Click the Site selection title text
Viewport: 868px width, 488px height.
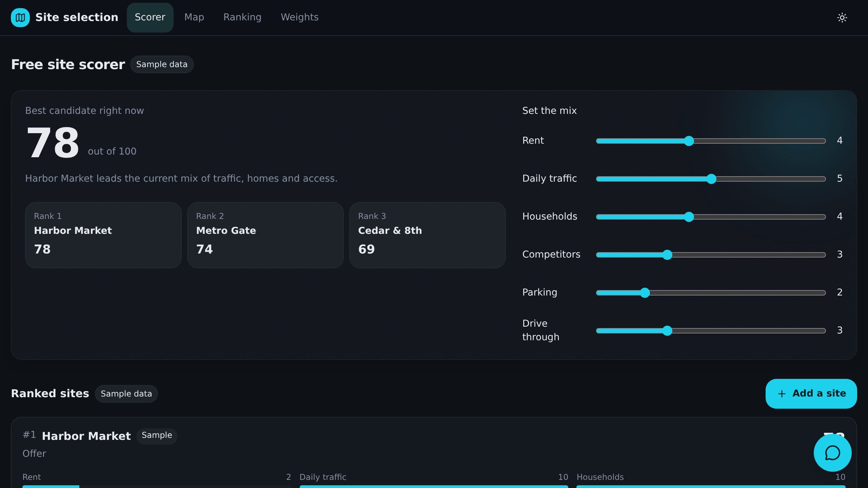click(77, 17)
